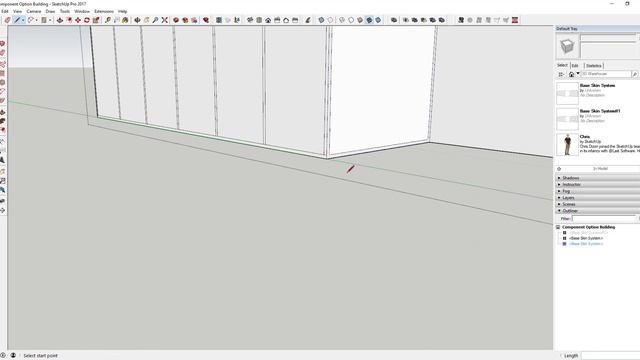Open the Tools menu

point(65,11)
